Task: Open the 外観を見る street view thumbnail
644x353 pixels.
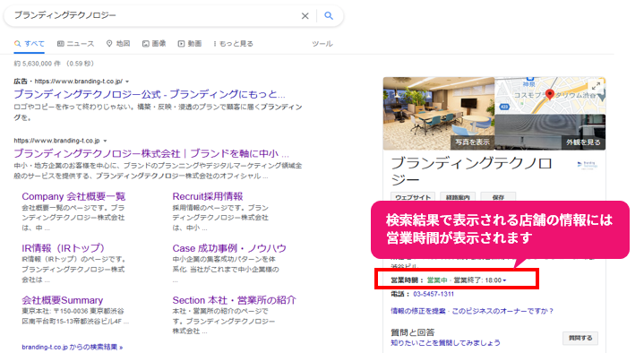Action: click(x=550, y=133)
